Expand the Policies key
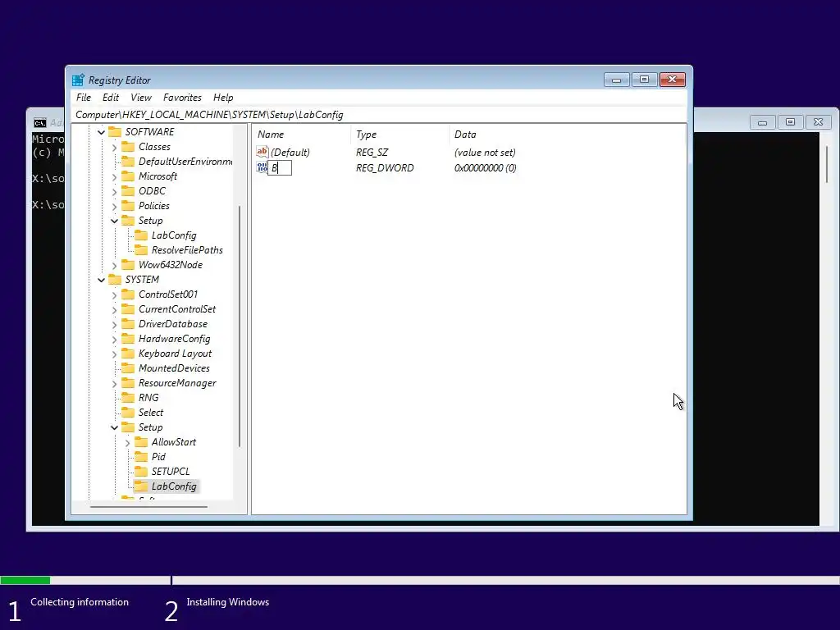Screen dimensions: 840x630 114,206
